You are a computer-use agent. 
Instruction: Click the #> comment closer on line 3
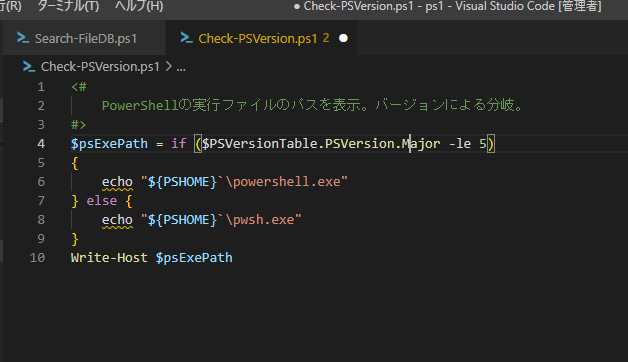(78, 125)
